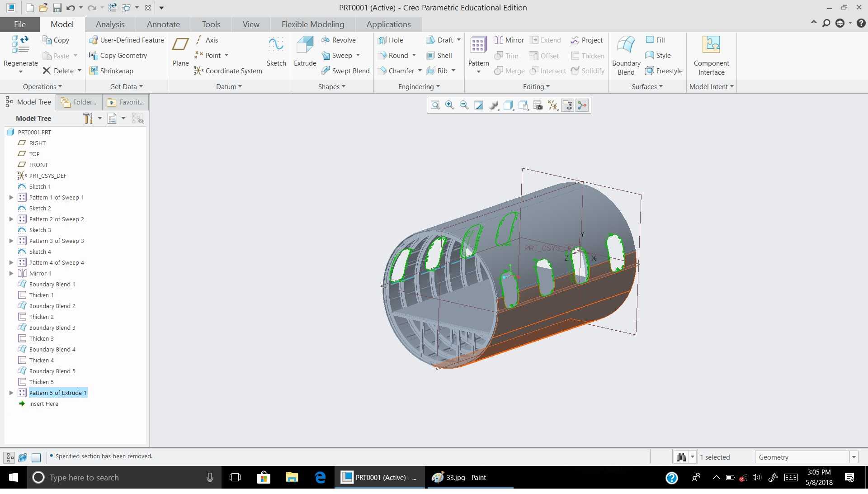Expand the Engineering group
This screenshot has height=494, width=868.
(x=419, y=86)
